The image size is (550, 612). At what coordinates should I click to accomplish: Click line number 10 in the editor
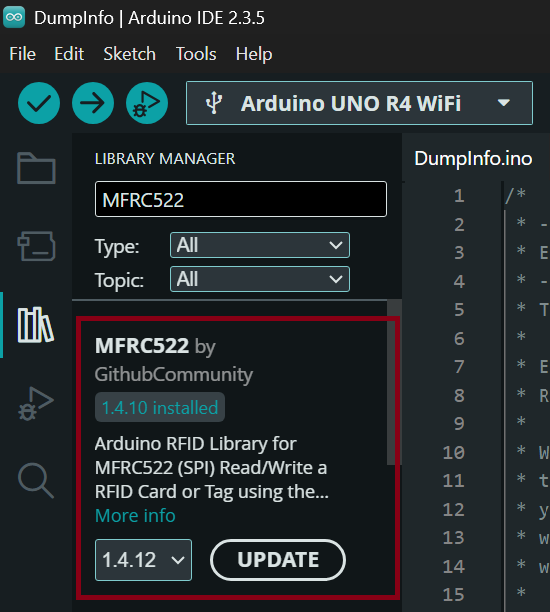click(454, 452)
